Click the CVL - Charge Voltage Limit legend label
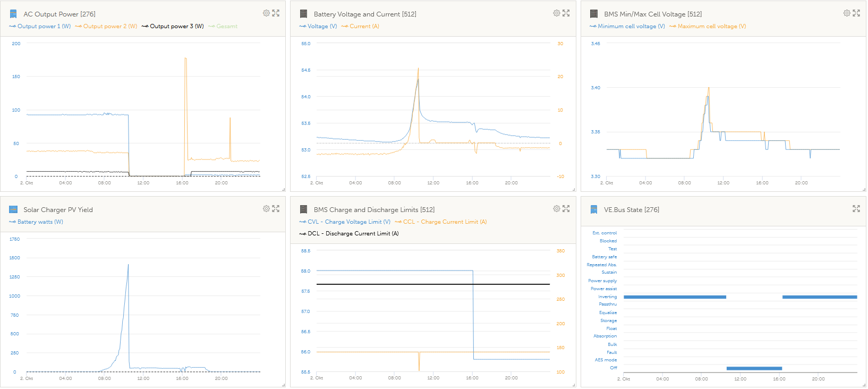The image size is (868, 389). click(348, 222)
